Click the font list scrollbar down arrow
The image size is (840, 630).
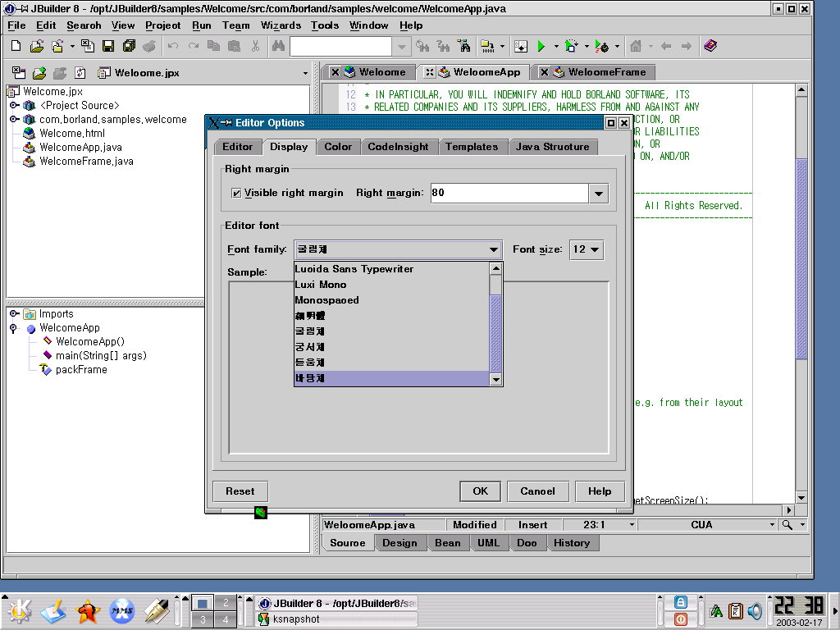496,380
